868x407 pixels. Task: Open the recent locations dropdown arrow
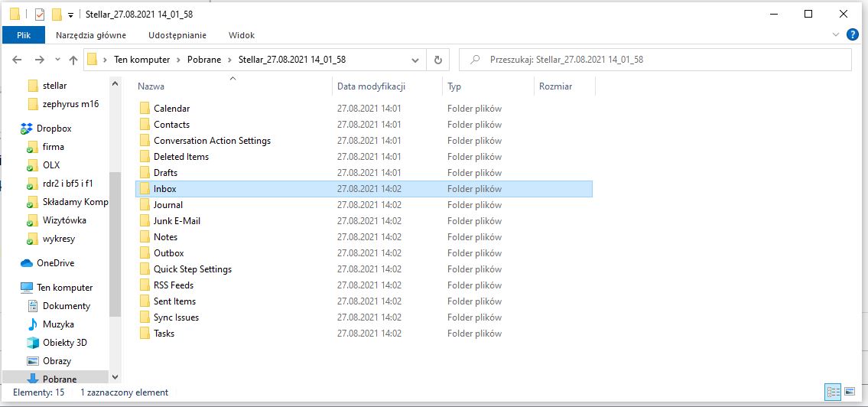[x=56, y=60]
